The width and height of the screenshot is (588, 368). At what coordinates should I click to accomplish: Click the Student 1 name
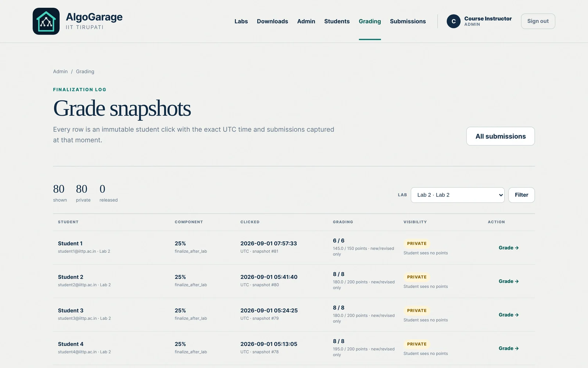(x=70, y=243)
